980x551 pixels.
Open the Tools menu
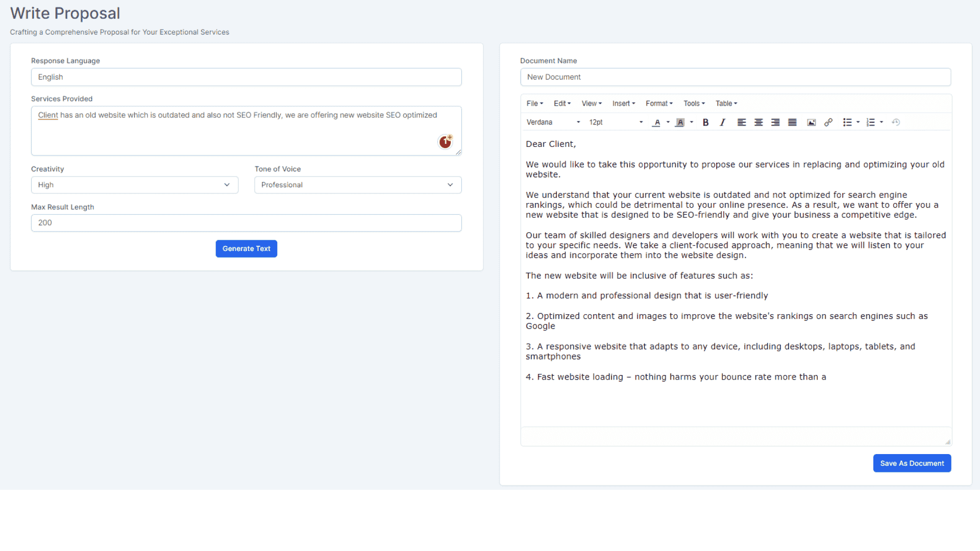click(694, 104)
